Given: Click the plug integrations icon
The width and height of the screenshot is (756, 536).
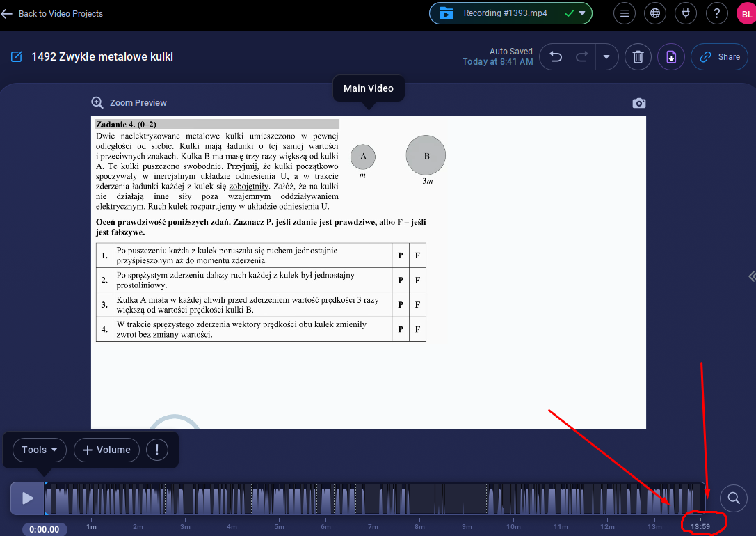Looking at the screenshot, I should [686, 13].
